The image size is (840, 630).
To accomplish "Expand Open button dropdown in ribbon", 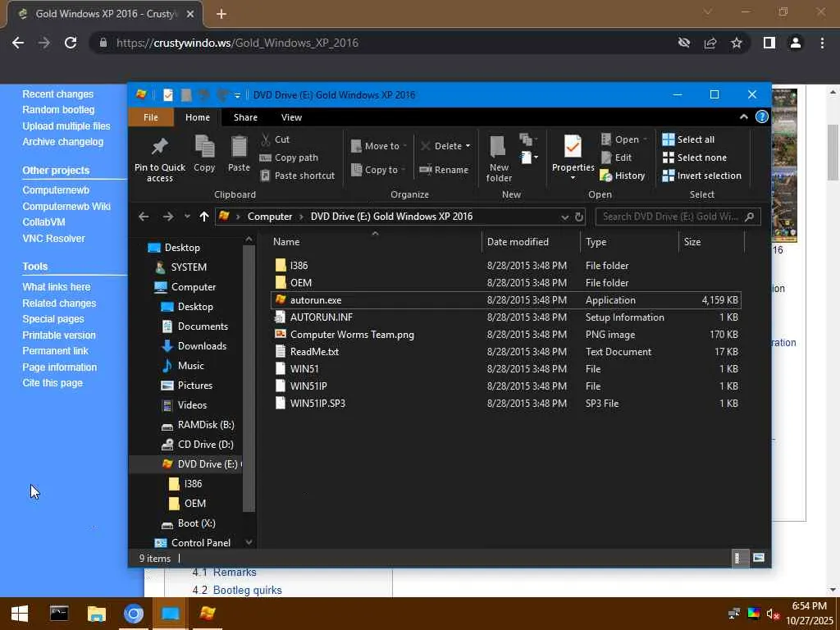I will pyautogui.click(x=645, y=139).
